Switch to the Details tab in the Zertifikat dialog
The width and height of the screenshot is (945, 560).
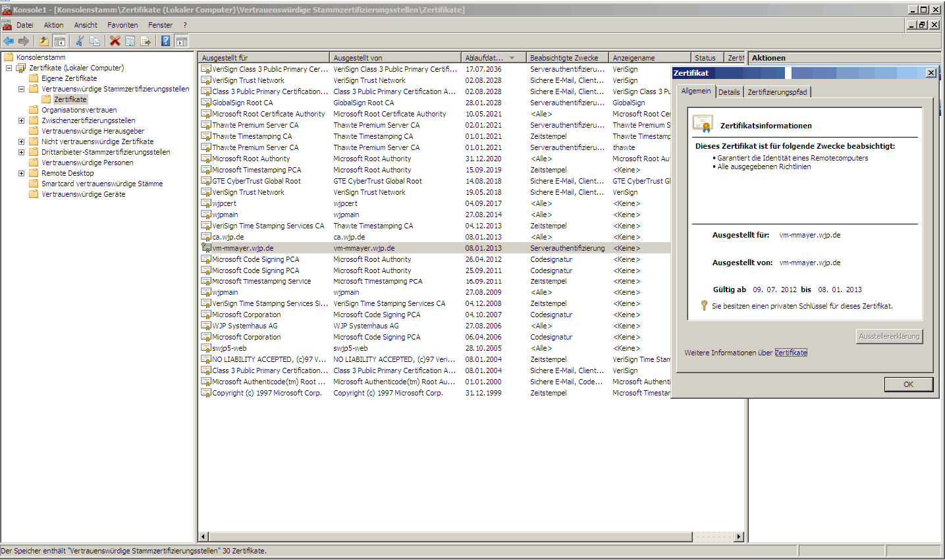click(729, 92)
